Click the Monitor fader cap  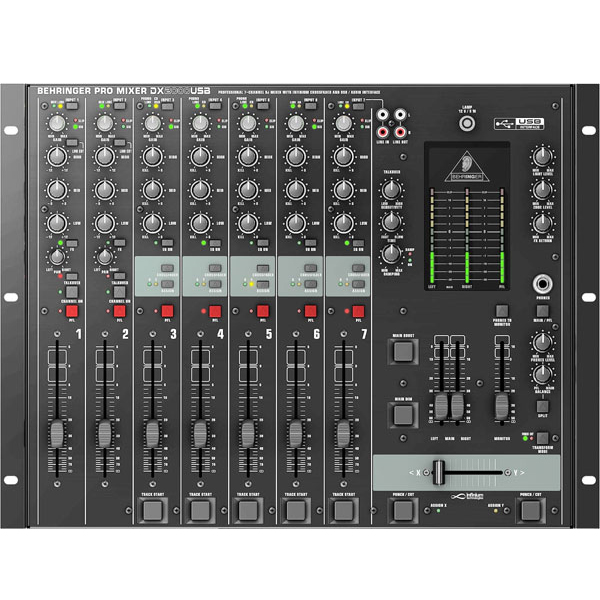(x=502, y=407)
